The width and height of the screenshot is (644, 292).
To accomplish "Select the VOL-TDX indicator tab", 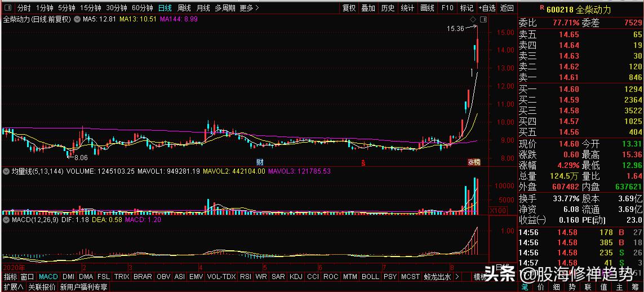I will coord(221,277).
